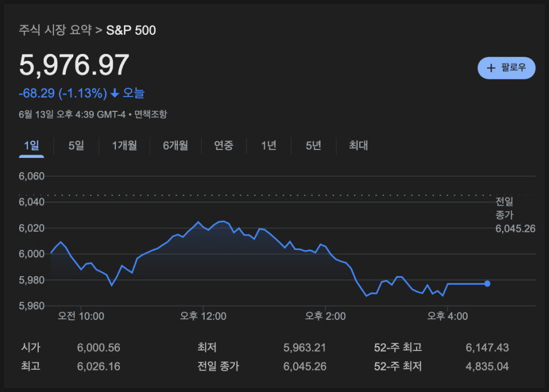The height and width of the screenshot is (392, 549).
Task: Click the 최고 value 6,026.16
Action: (x=98, y=366)
